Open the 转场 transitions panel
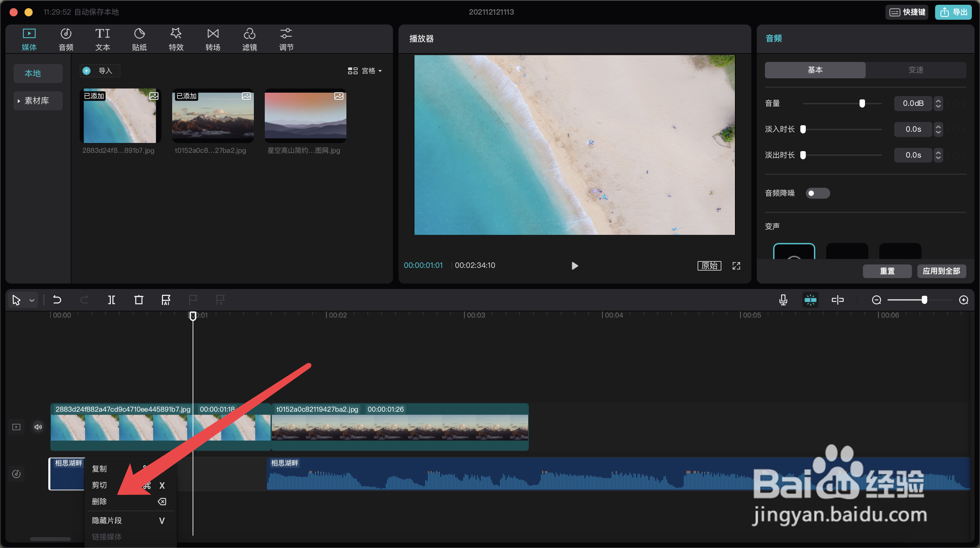 (213, 39)
